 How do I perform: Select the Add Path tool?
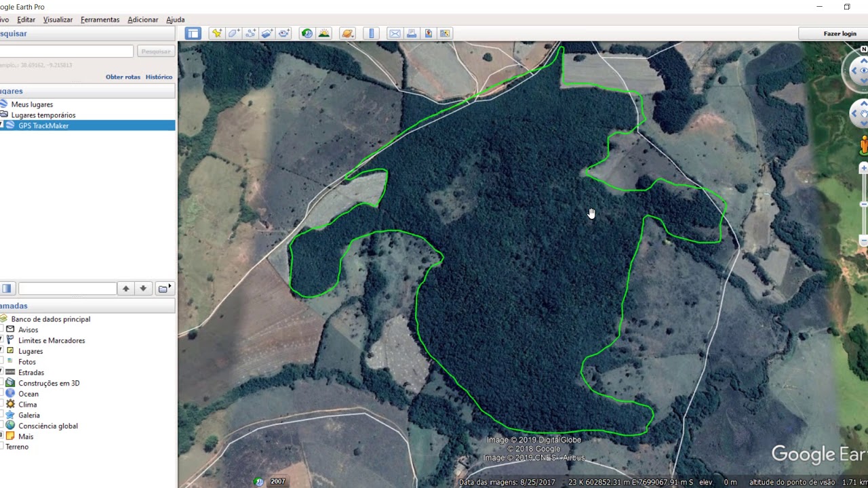click(251, 33)
